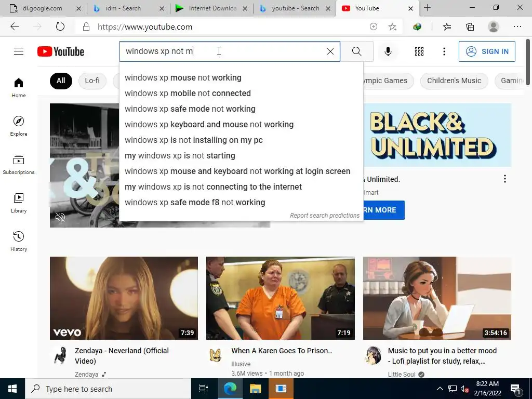The image size is (532, 399).
Task: Open YouTube settings three-dot menu
Action: [x=444, y=51]
